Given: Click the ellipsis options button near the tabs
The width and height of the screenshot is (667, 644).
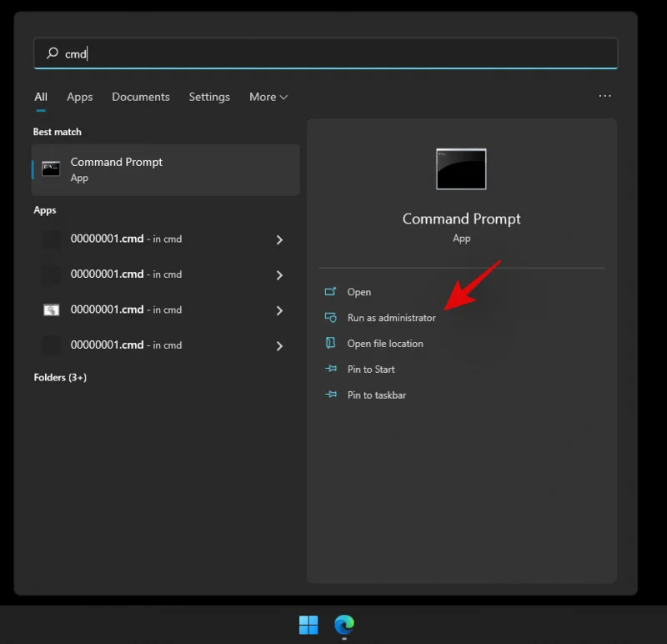Looking at the screenshot, I should (604, 96).
